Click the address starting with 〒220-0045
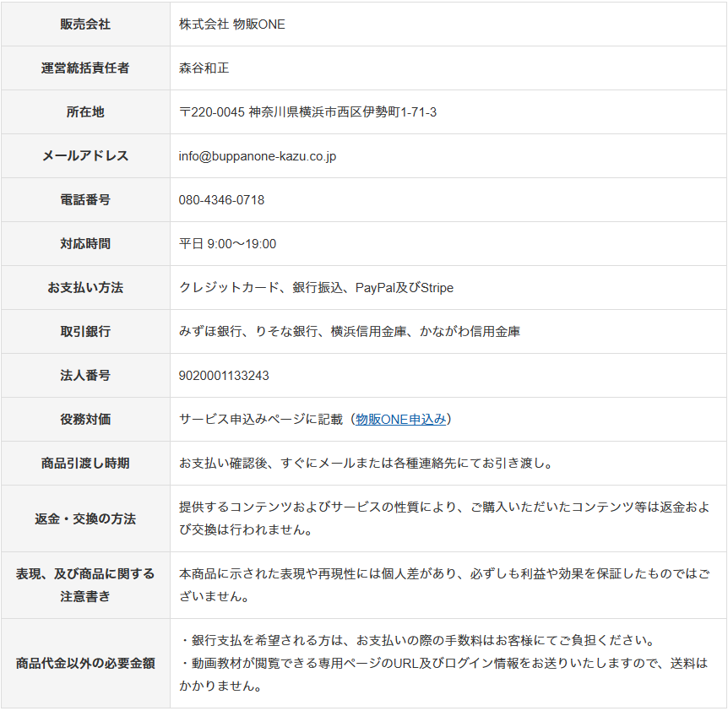The width and height of the screenshot is (728, 711). point(307,112)
